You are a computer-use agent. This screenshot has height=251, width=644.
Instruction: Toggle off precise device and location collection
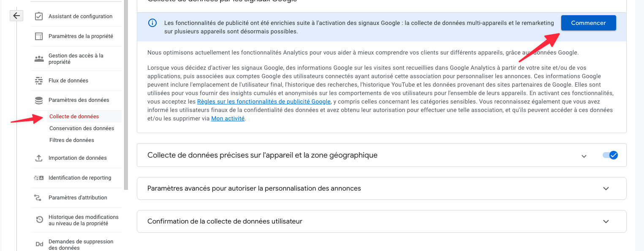coord(610,155)
